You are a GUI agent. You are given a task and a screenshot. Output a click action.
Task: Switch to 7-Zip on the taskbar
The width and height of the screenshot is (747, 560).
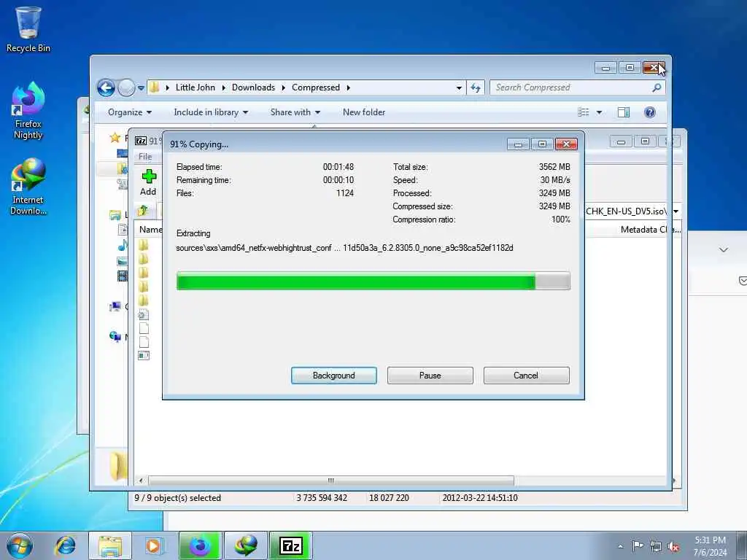290,545
